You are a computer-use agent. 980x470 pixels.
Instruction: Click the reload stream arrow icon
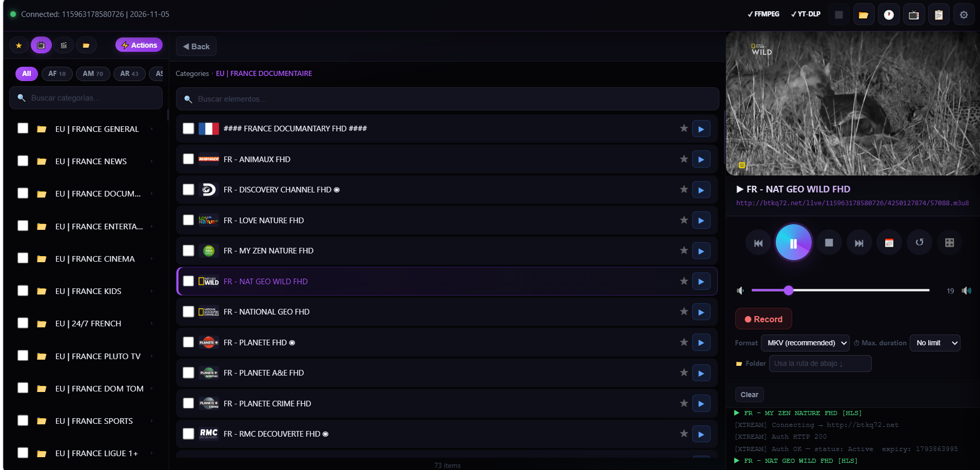click(919, 243)
